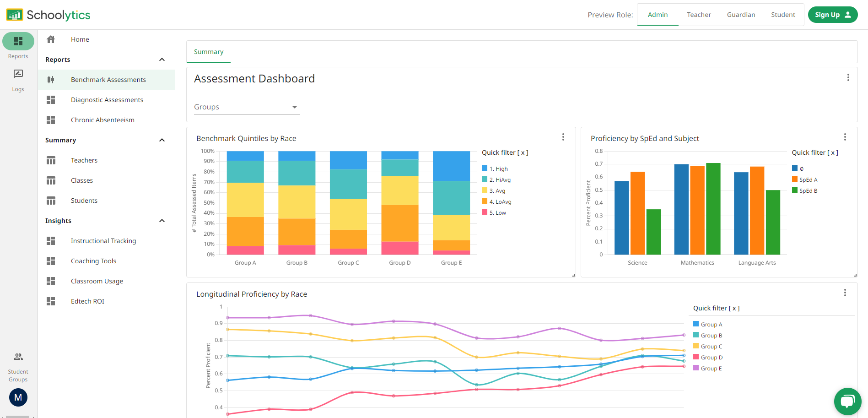
Task: Click the Home icon in the navigation
Action: point(50,39)
